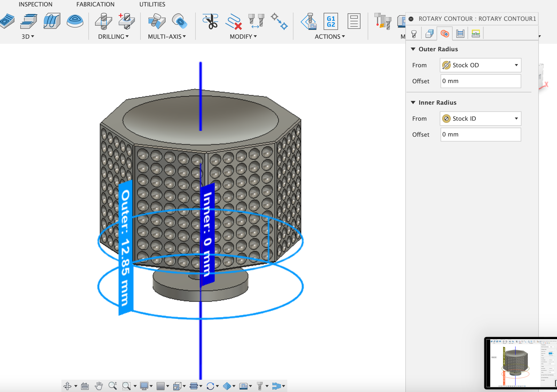
Task: Collapse the Outer Radius section
Action: pos(413,49)
